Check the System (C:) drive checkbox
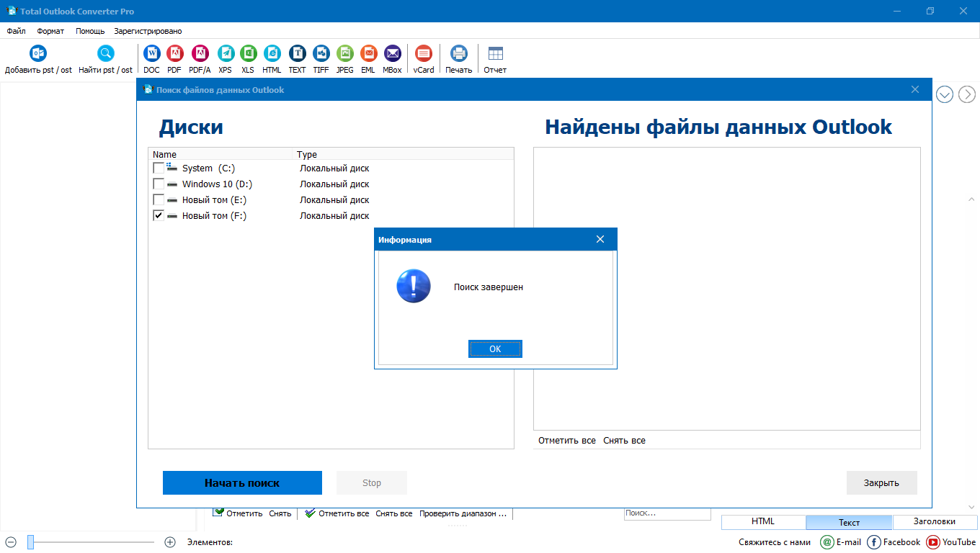The width and height of the screenshot is (980, 553). pyautogui.click(x=159, y=168)
